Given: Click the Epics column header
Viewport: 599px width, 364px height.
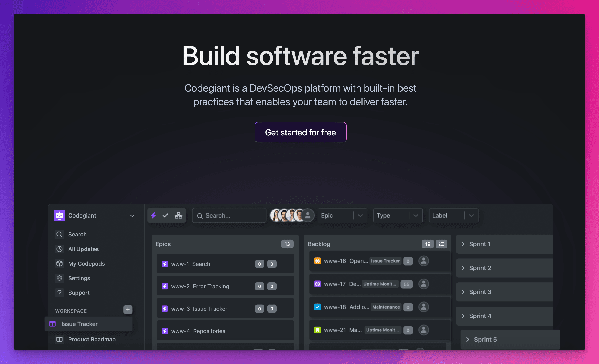Looking at the screenshot, I should 163,244.
